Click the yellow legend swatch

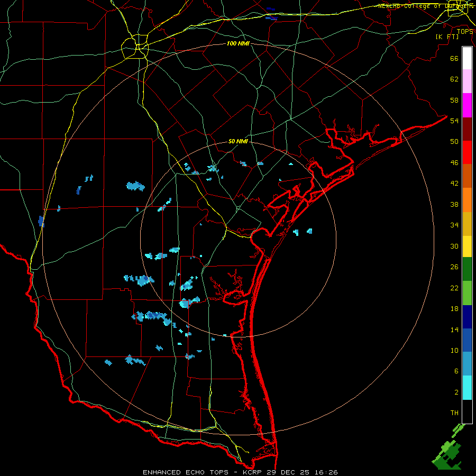pyautogui.click(x=467, y=246)
